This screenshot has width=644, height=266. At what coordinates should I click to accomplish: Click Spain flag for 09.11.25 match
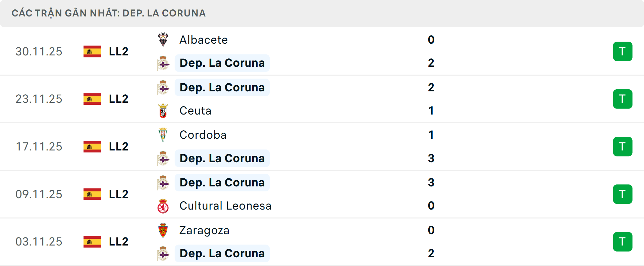click(92, 194)
